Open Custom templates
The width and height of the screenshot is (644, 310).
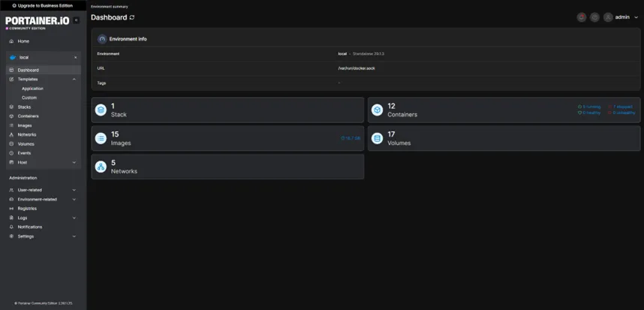pos(29,98)
